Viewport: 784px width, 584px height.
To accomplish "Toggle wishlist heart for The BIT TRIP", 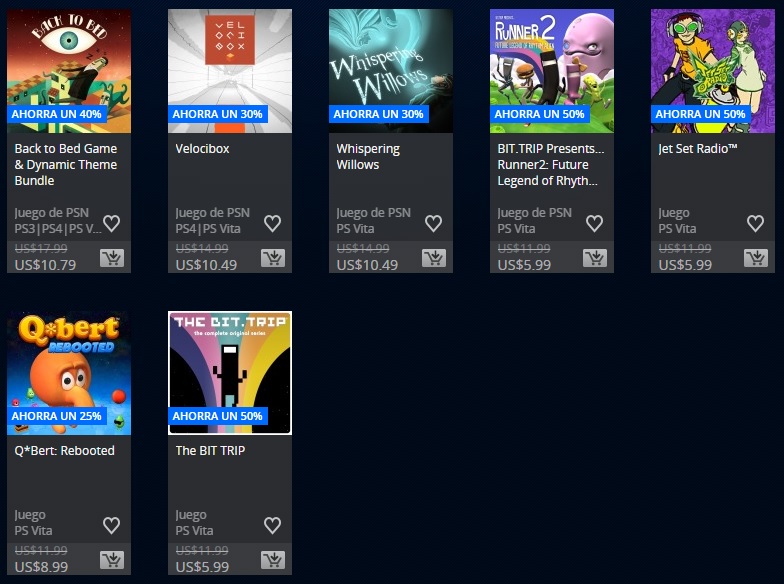I will [272, 525].
